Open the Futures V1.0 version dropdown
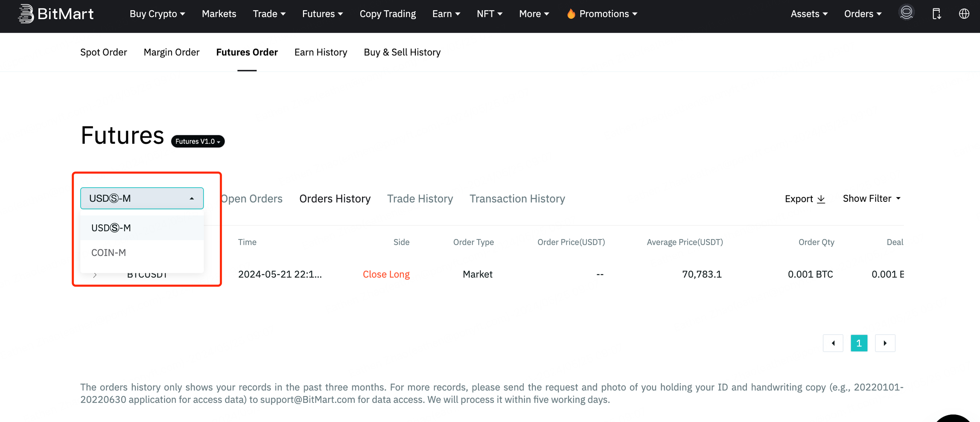The width and height of the screenshot is (980, 422). coord(198,141)
